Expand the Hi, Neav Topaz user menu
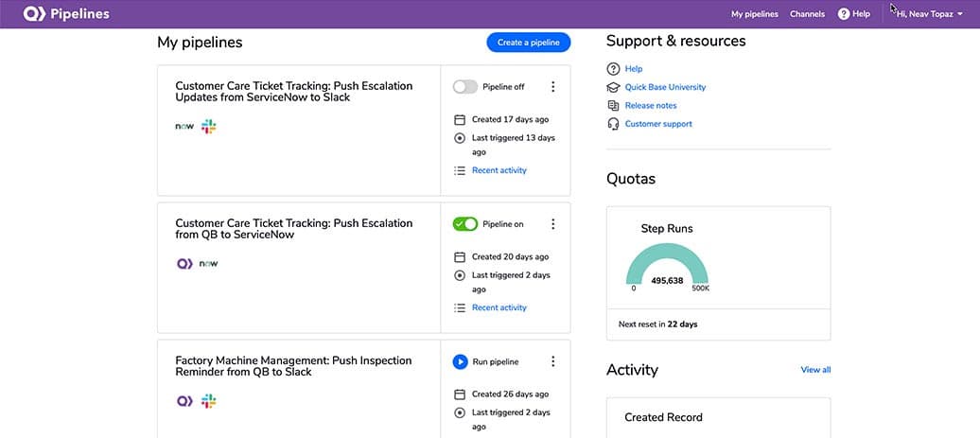The height and width of the screenshot is (438, 980). tap(929, 14)
